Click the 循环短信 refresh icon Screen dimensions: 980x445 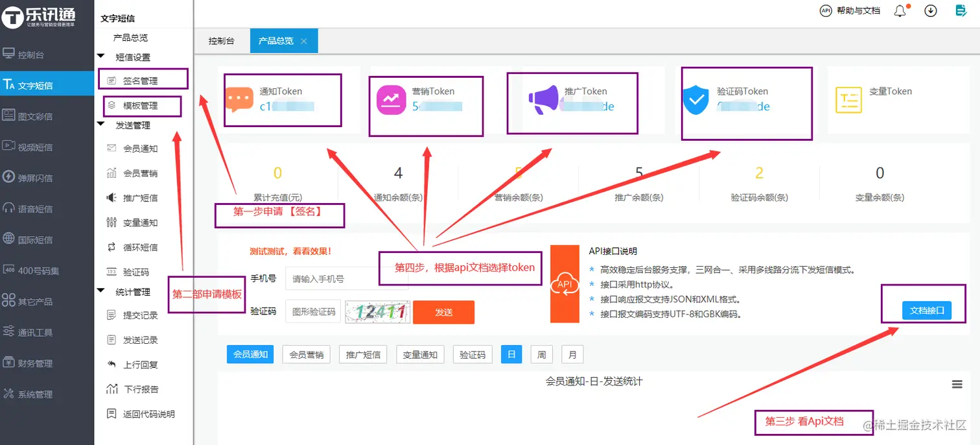111,247
